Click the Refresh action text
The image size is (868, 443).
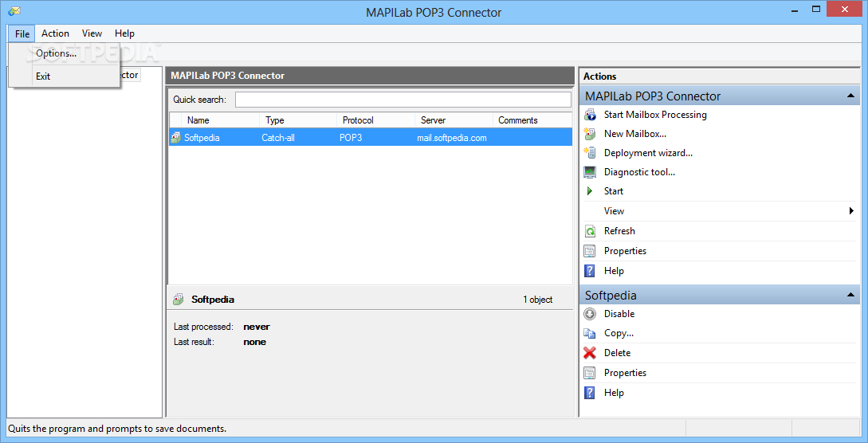pyautogui.click(x=619, y=231)
